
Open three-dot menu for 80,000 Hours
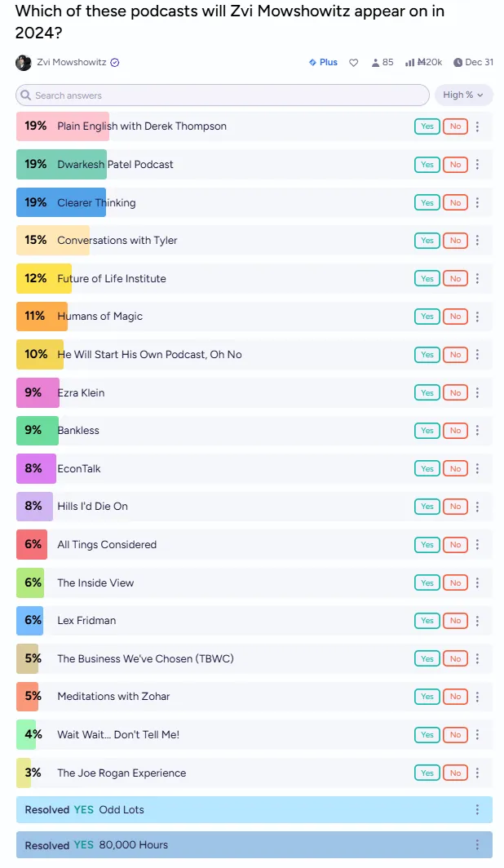[x=477, y=845]
